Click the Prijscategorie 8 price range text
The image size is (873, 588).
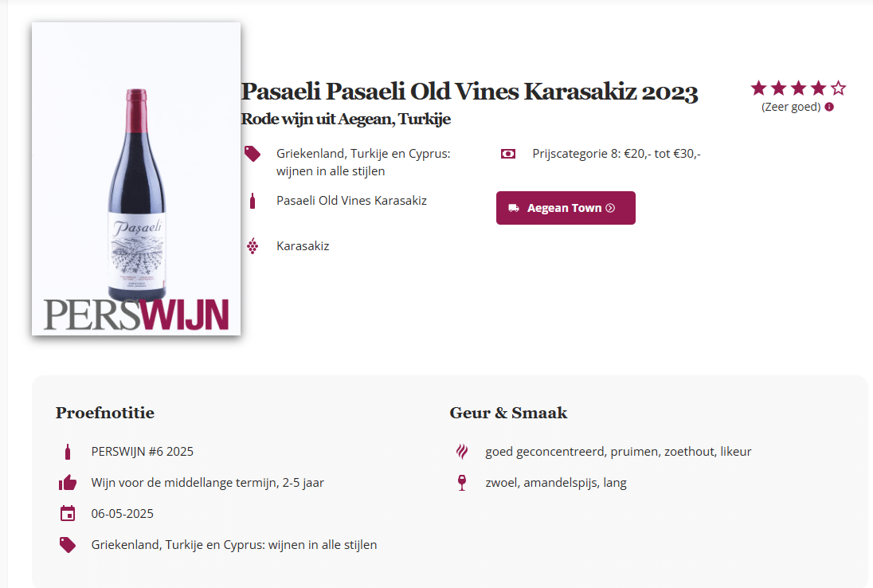617,154
